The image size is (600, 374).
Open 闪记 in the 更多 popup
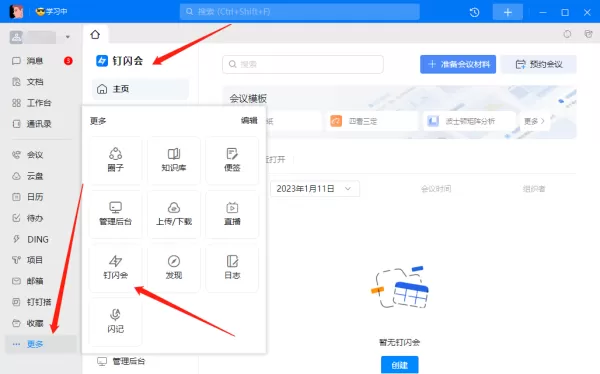[116, 322]
